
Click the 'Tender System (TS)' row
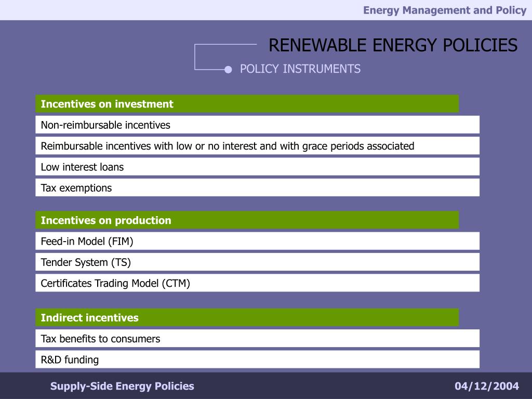(258, 262)
